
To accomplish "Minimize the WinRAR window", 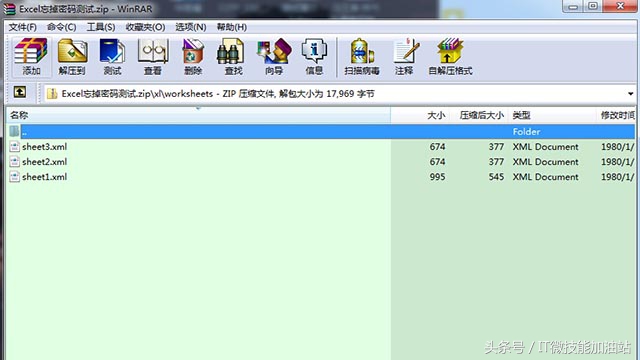I will pos(573,7).
